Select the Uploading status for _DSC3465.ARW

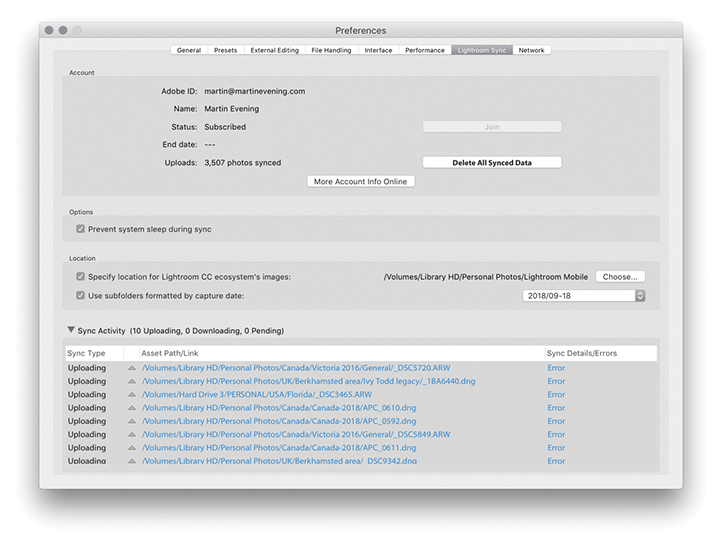click(87, 394)
